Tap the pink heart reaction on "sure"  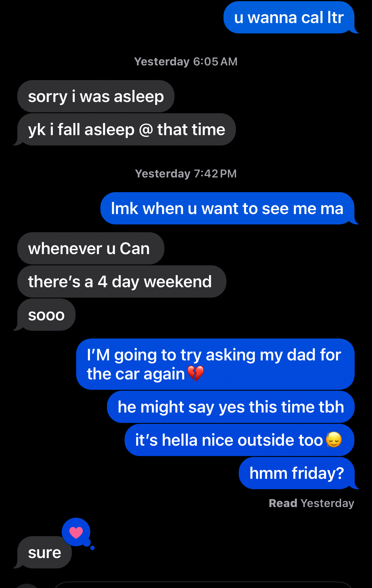[76, 532]
